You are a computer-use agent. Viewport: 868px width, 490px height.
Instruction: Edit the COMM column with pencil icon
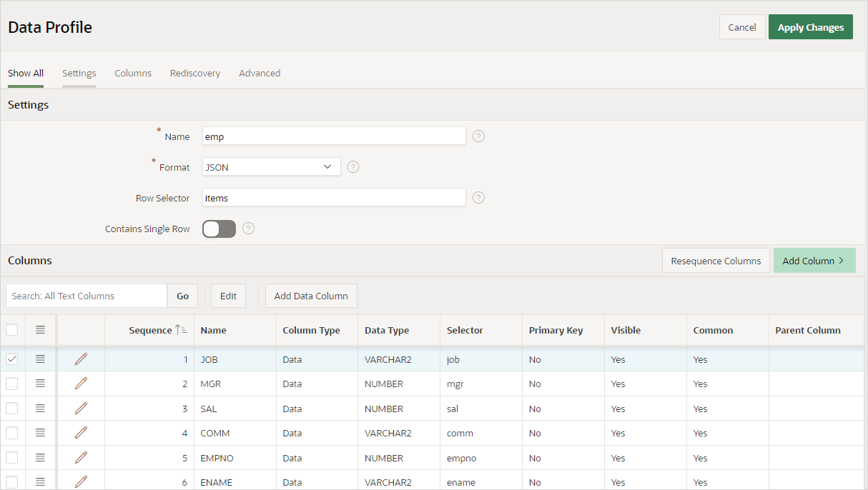[x=81, y=433]
